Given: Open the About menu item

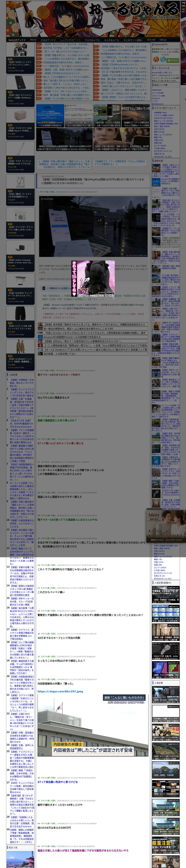Looking at the screenshot, I should (x=33, y=40).
